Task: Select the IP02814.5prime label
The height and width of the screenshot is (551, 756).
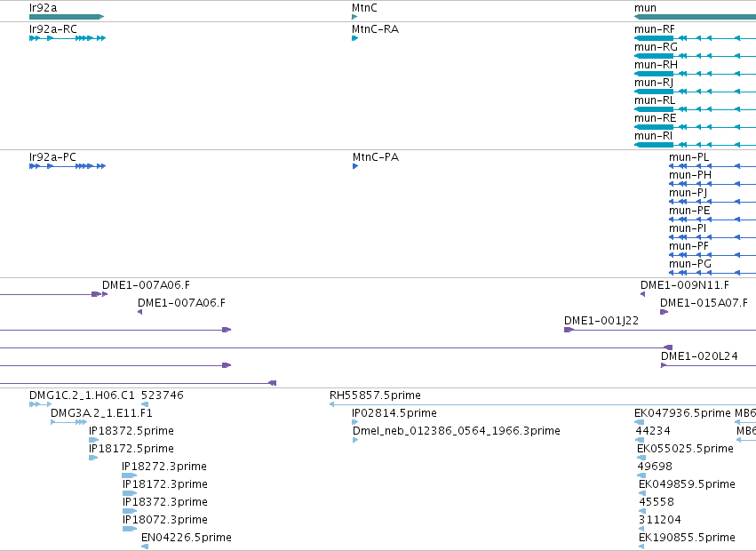Action: [394, 413]
